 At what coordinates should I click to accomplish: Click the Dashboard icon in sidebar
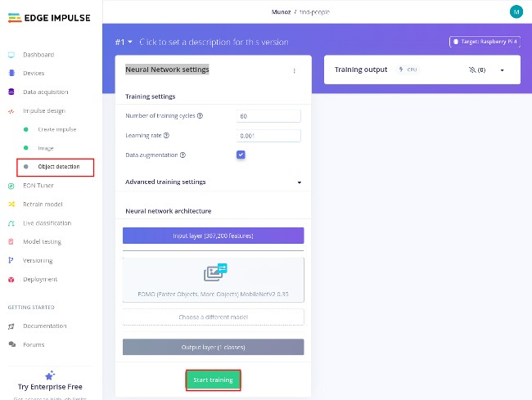11,55
